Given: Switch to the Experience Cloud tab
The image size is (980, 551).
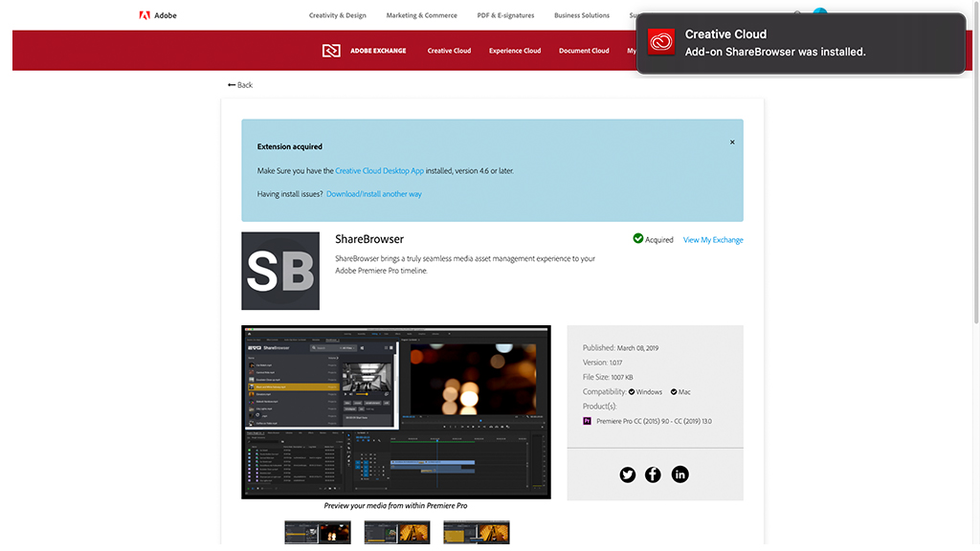Looking at the screenshot, I should pyautogui.click(x=514, y=51).
